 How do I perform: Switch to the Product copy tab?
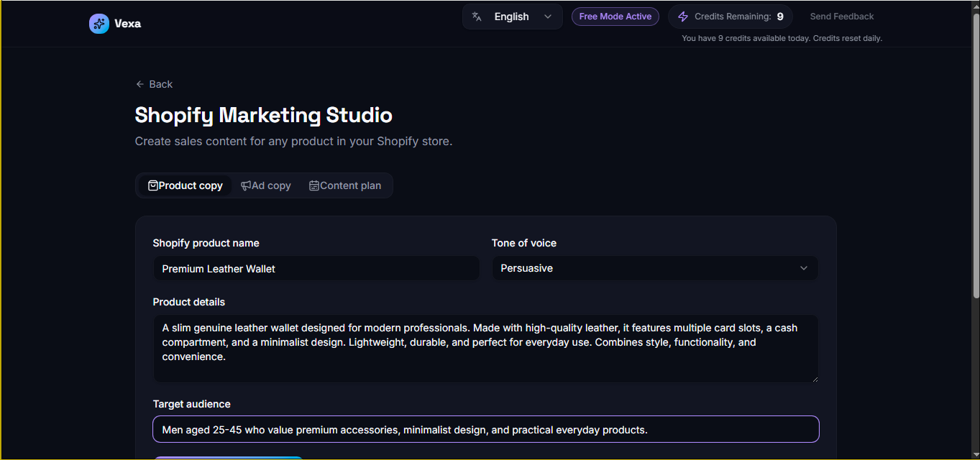click(186, 185)
